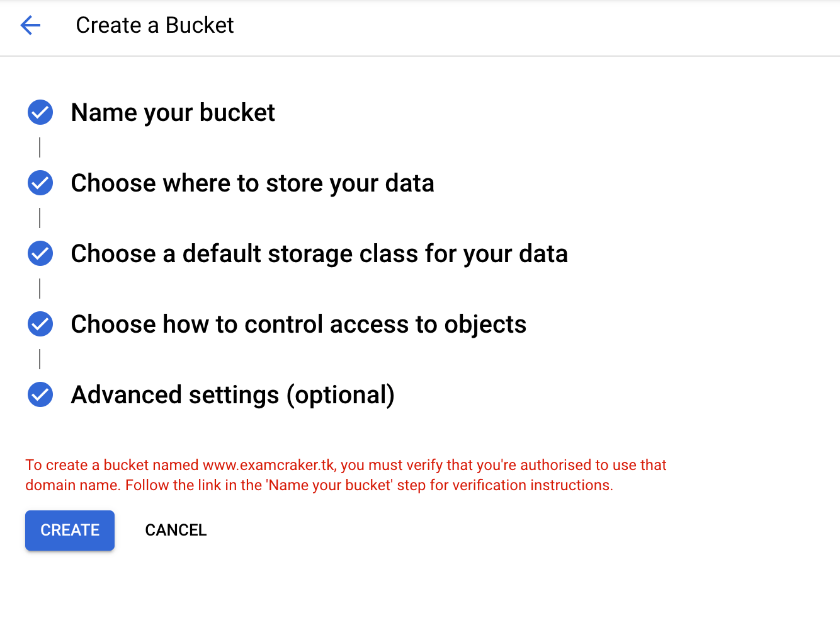Click connector line below default storage class step
Screen dimensions: 840x620
pyautogui.click(x=40, y=289)
